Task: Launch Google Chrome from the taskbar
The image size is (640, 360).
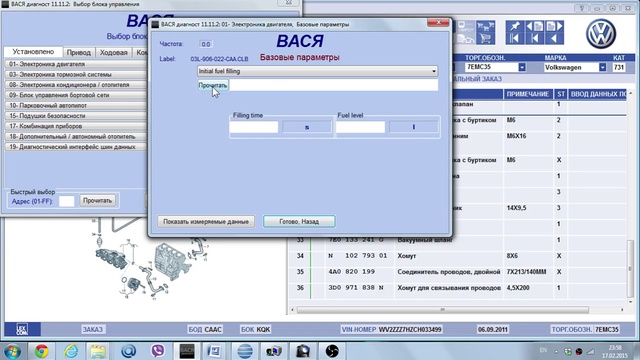Action: pos(41,351)
